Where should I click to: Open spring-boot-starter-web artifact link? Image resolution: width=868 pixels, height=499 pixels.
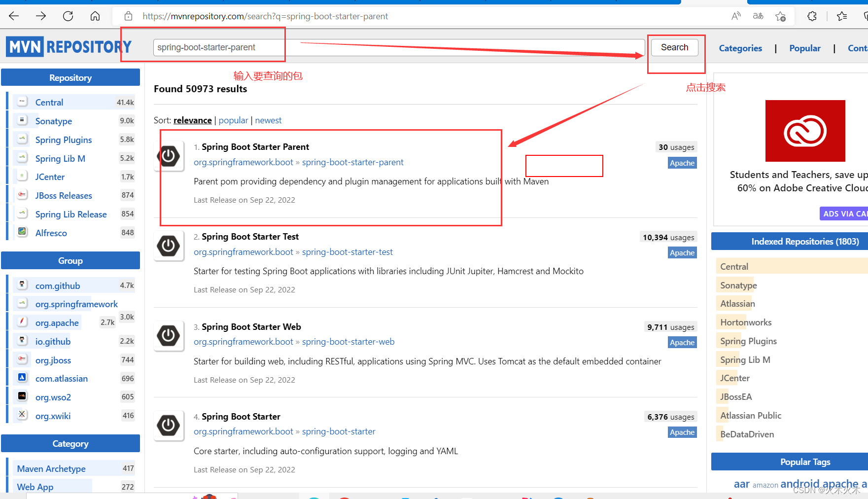point(348,342)
